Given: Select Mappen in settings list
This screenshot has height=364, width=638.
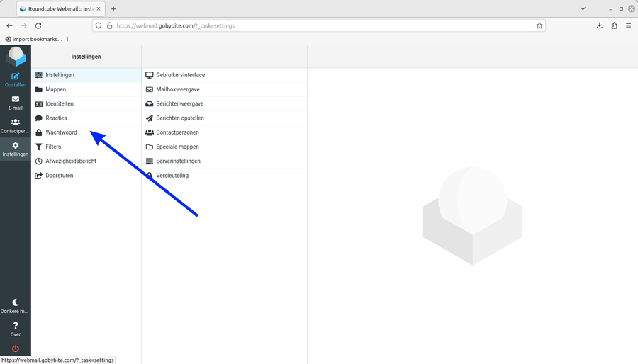Looking at the screenshot, I should tap(55, 89).
